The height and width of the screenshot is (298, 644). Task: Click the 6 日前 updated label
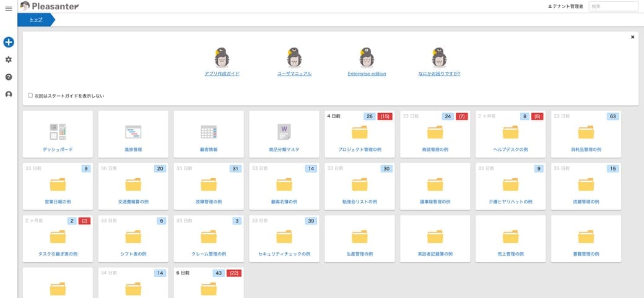click(x=183, y=273)
